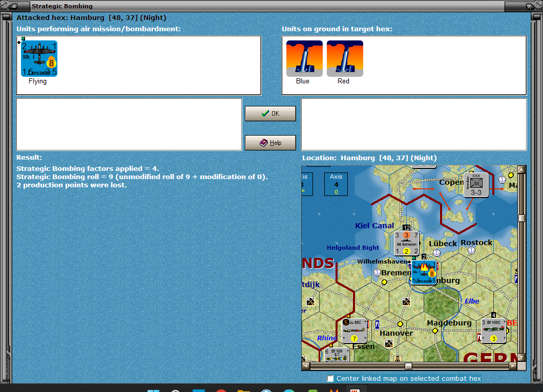This screenshot has width=543, height=392.
Task: Click the 'Helgoland Bight' map label
Action: [353, 247]
